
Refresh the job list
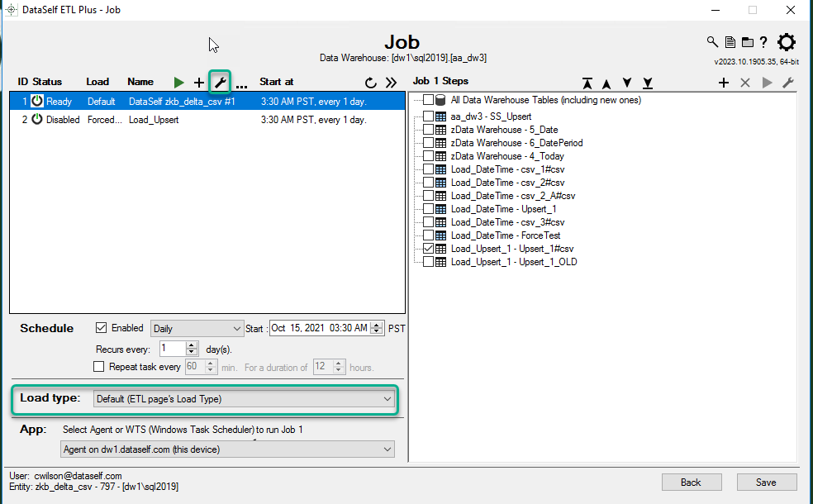[x=371, y=83]
